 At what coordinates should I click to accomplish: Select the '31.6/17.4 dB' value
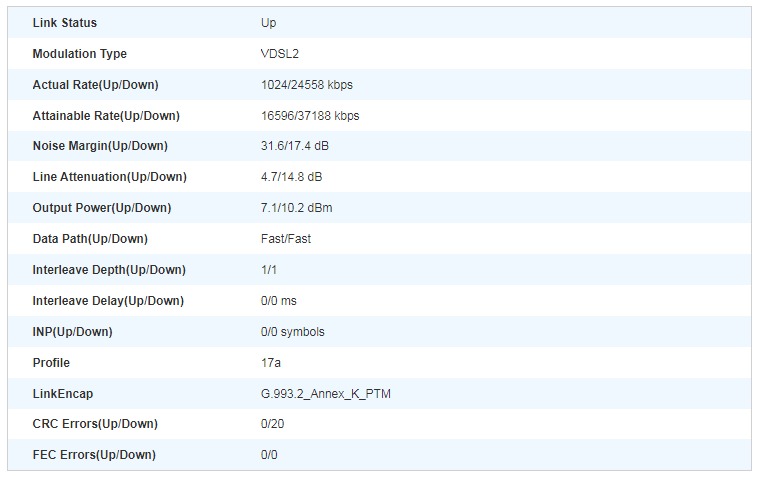coord(295,146)
